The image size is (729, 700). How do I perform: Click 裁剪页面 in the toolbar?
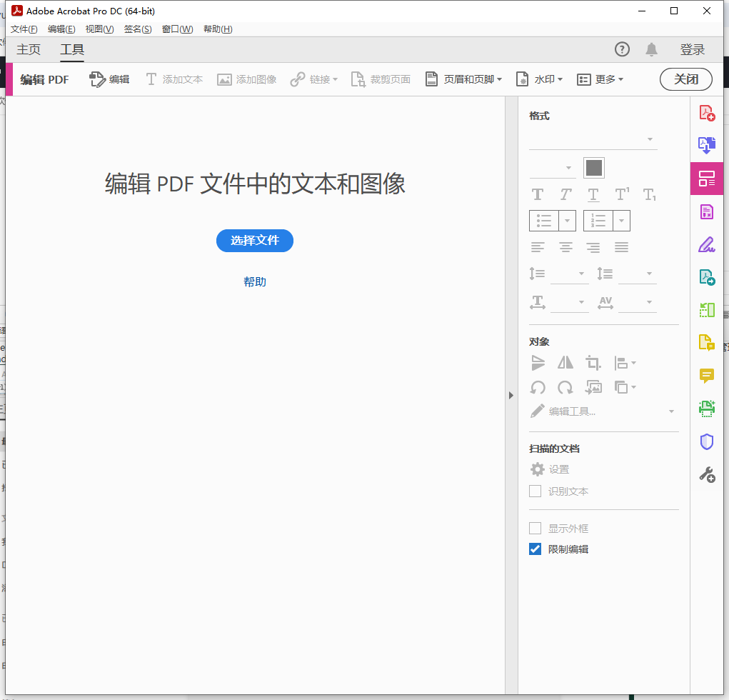click(381, 79)
